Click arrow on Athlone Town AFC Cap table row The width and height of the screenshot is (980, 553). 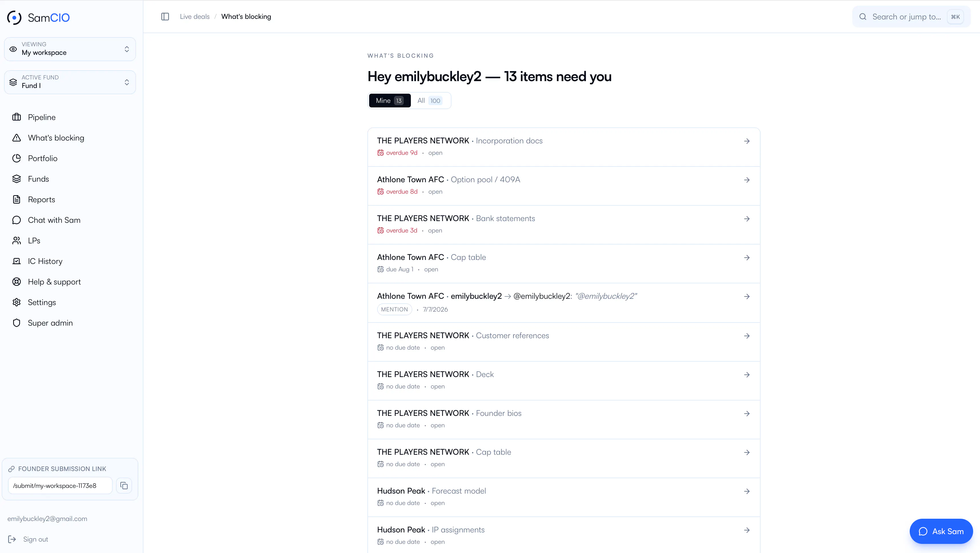pos(747,257)
